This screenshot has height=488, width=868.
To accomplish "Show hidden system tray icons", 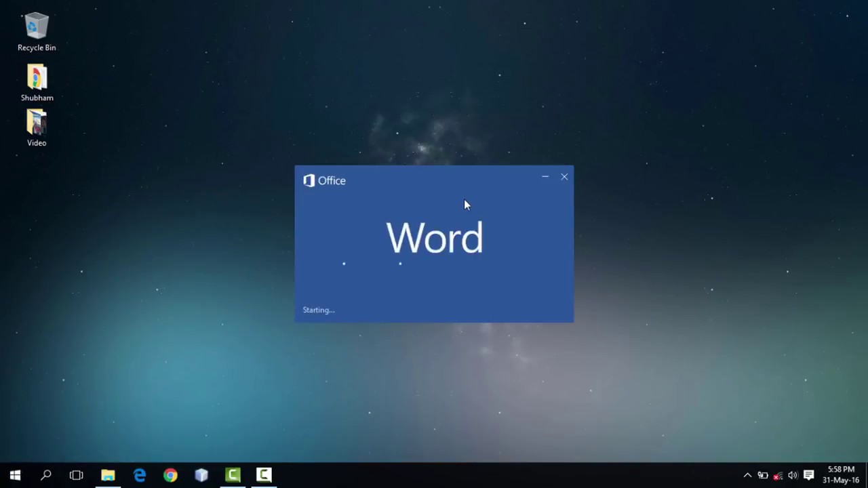I will coord(747,475).
